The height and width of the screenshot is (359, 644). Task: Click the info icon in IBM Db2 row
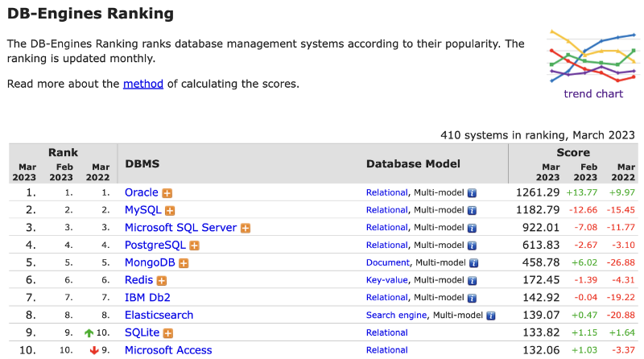point(472,298)
